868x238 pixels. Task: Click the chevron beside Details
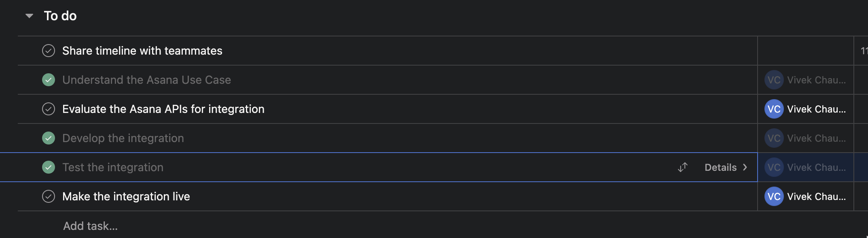(745, 168)
